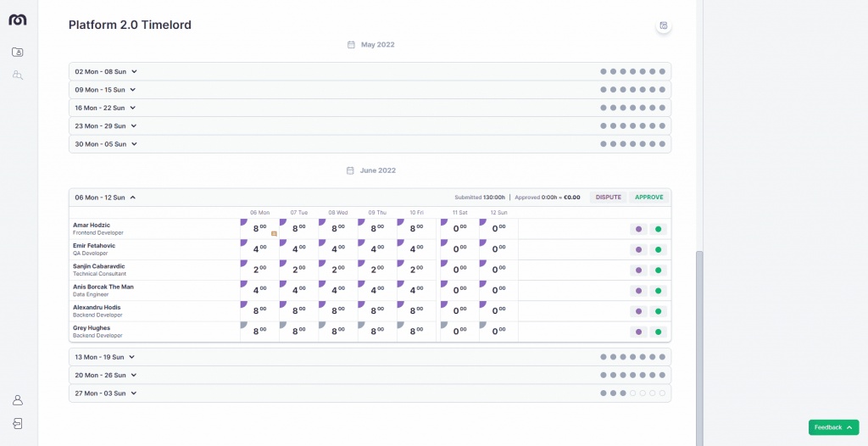Viewport: 868px width, 446px height.
Task: Dispute Anis Borcak's hours with purple dot
Action: click(638, 291)
